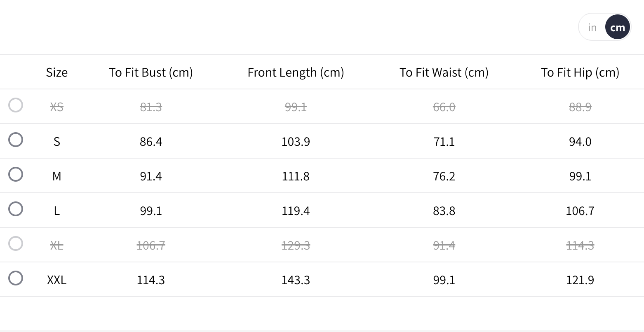Click the disabled XS radio button
The image size is (644, 332).
[x=16, y=105]
